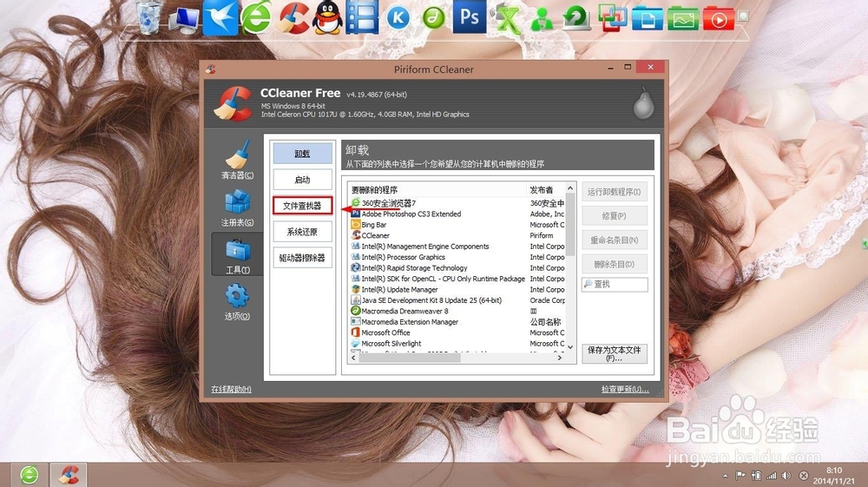Open the Drive Wiper (驱动器擦除器) tab
Viewport: 868px width, 487px height.
(302, 257)
